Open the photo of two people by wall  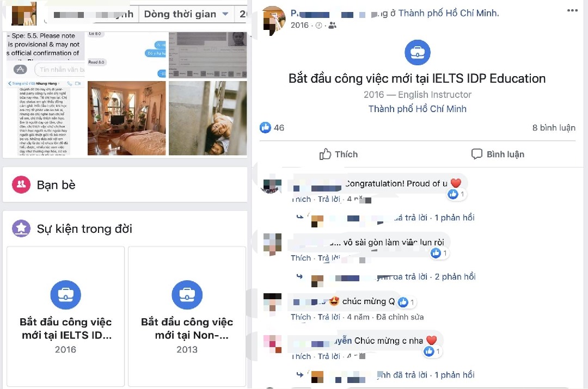pyautogui.click(x=208, y=118)
